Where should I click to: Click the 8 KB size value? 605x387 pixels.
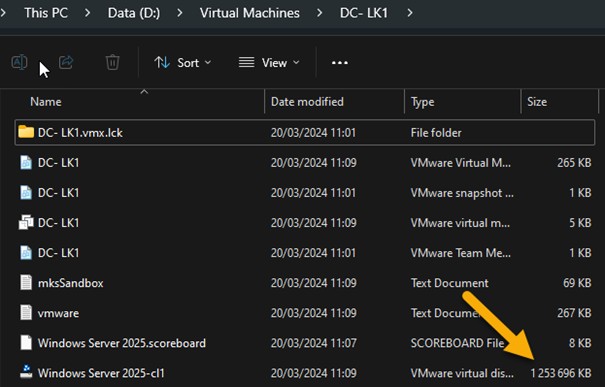tap(580, 343)
